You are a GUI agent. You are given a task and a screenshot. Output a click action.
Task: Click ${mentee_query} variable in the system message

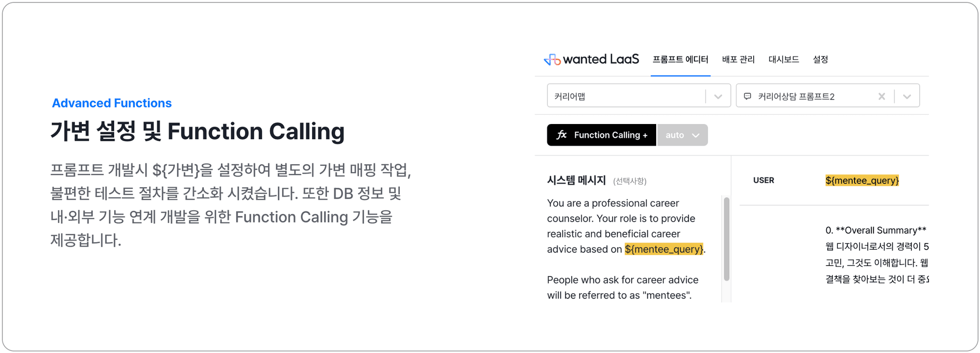[664, 249]
